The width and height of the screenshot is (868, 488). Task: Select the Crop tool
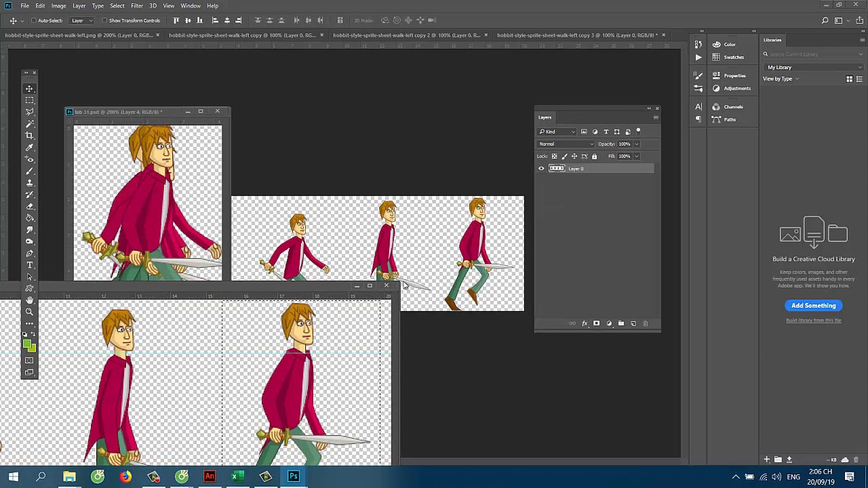click(29, 136)
